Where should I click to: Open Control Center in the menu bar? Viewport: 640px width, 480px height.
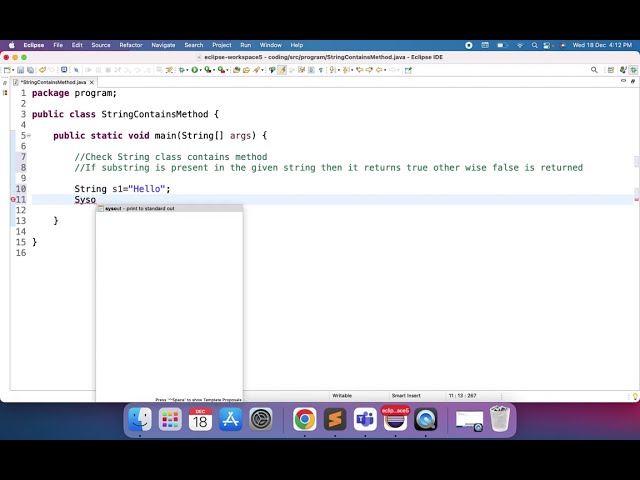(547, 45)
